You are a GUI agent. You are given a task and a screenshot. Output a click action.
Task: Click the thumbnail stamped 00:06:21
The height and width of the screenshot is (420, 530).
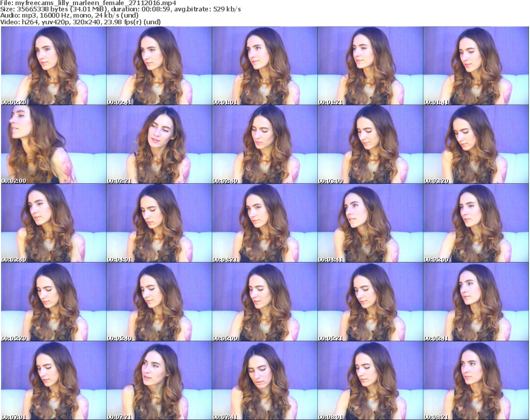pos(370,302)
